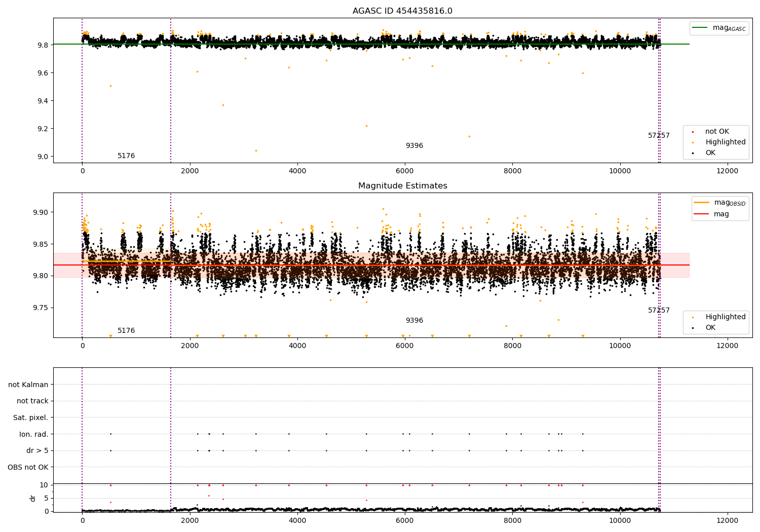Click the plot title 'AGASC ID 454435816.0'
The width and height of the screenshot is (760, 532).
pyautogui.click(x=402, y=11)
